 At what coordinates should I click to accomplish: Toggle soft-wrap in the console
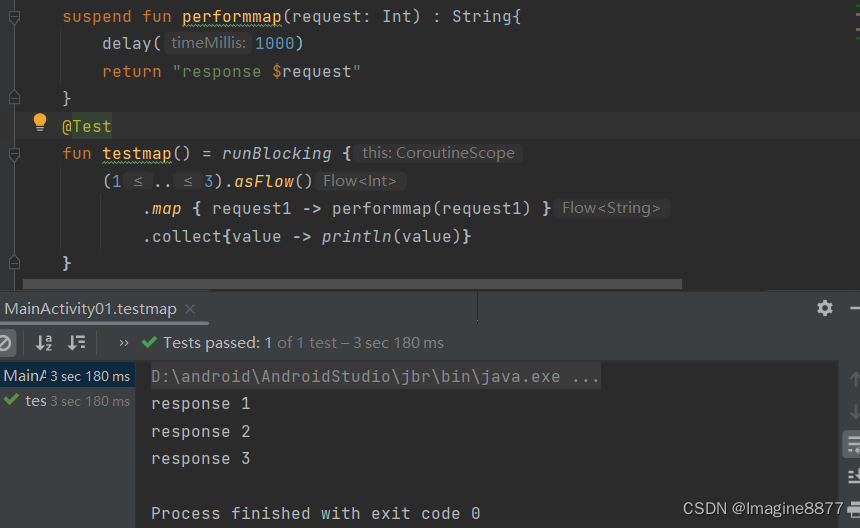tap(853, 444)
